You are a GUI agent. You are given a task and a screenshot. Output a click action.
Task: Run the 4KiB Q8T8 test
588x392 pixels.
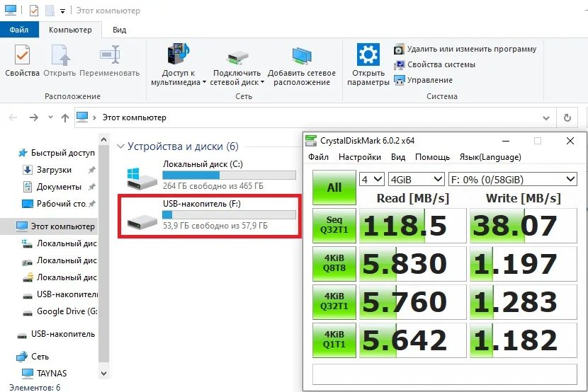pos(334,264)
